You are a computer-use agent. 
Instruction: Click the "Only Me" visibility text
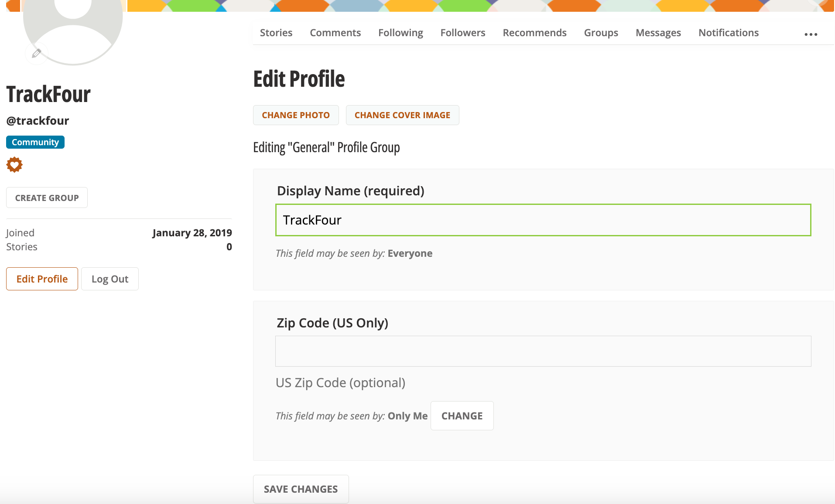[407, 416]
